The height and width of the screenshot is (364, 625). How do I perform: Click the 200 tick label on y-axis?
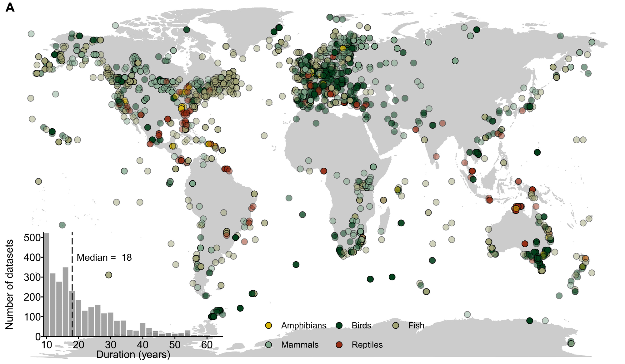pos(32,297)
